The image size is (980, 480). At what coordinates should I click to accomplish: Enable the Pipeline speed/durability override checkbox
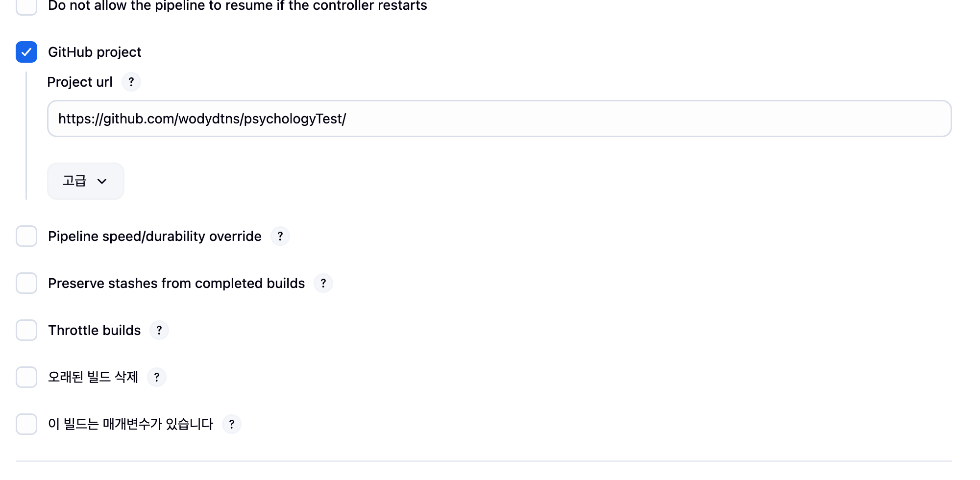click(x=26, y=236)
